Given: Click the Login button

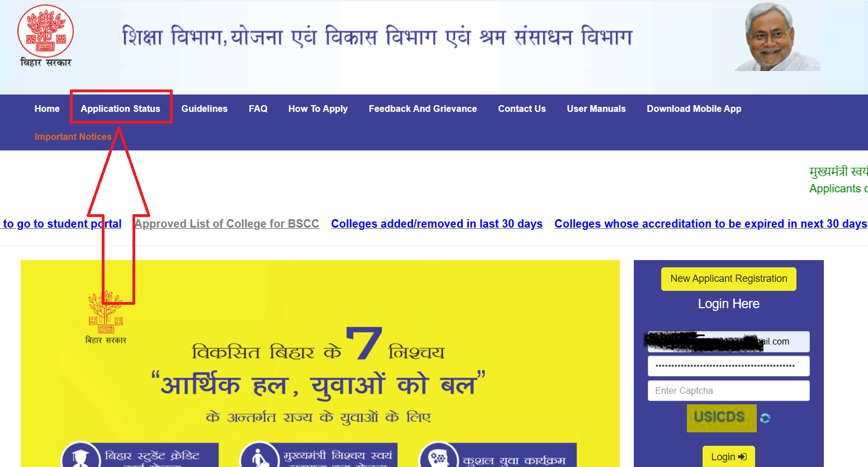Looking at the screenshot, I should pyautogui.click(x=729, y=457).
